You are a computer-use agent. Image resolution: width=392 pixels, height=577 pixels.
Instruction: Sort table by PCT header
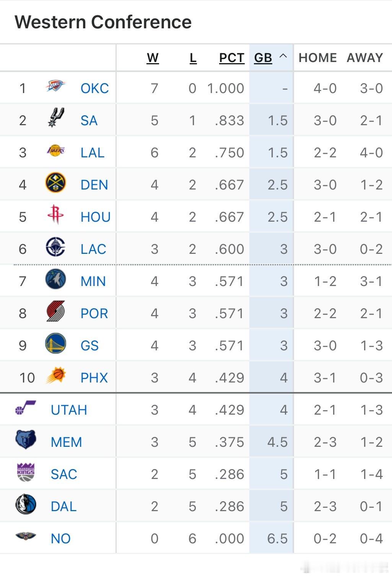231,58
